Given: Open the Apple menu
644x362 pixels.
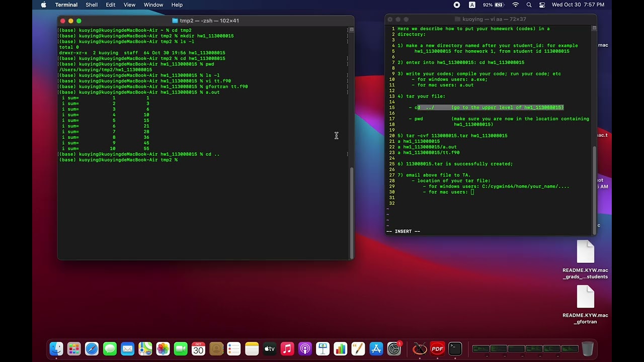Looking at the screenshot, I should click(x=44, y=5).
